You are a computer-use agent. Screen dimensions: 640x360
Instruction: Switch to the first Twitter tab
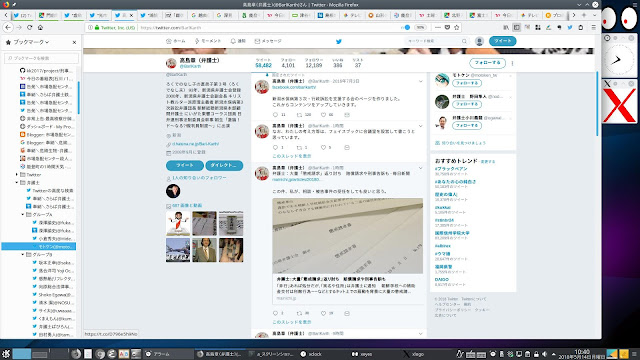[23, 15]
